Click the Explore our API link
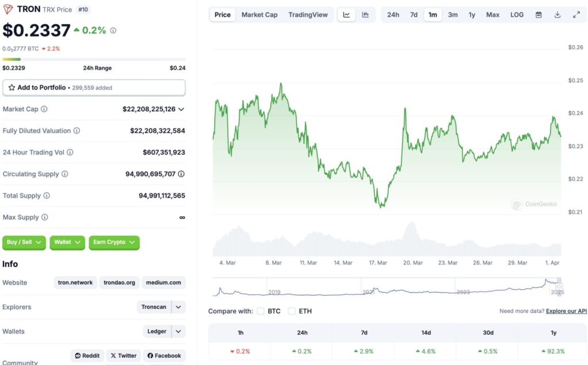Viewport: 588px width, 365px height. point(566,310)
